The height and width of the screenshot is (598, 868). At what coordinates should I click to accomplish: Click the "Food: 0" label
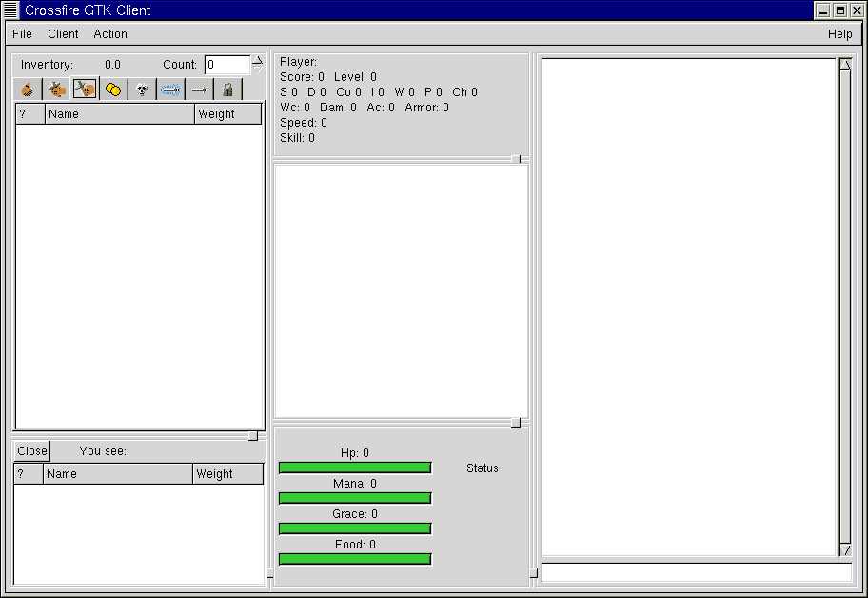[x=355, y=545]
